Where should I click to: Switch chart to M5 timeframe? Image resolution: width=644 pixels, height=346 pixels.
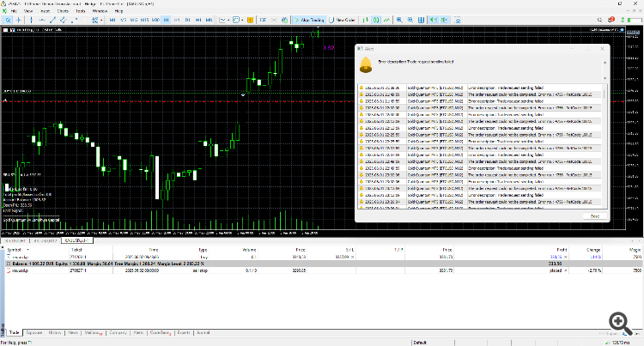(123, 20)
